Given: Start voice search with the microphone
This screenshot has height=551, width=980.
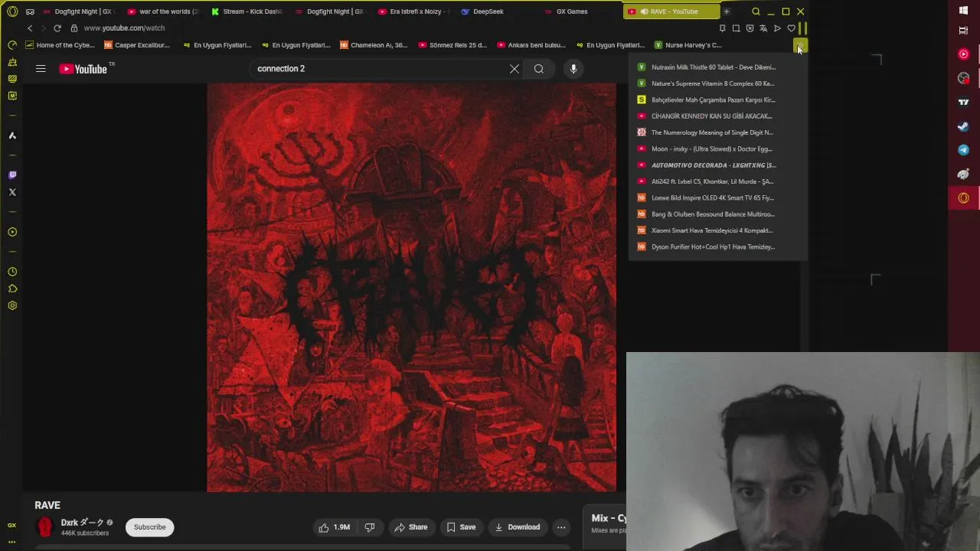Looking at the screenshot, I should tap(573, 69).
